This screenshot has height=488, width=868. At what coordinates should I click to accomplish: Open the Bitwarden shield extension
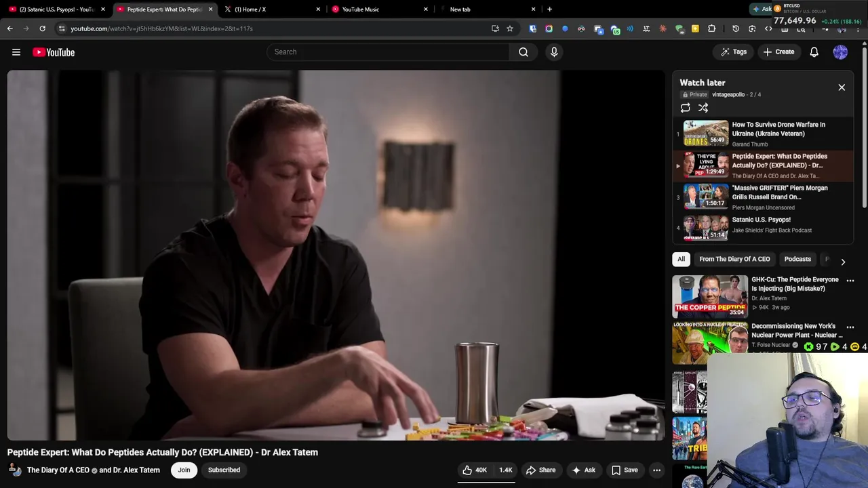(x=532, y=28)
